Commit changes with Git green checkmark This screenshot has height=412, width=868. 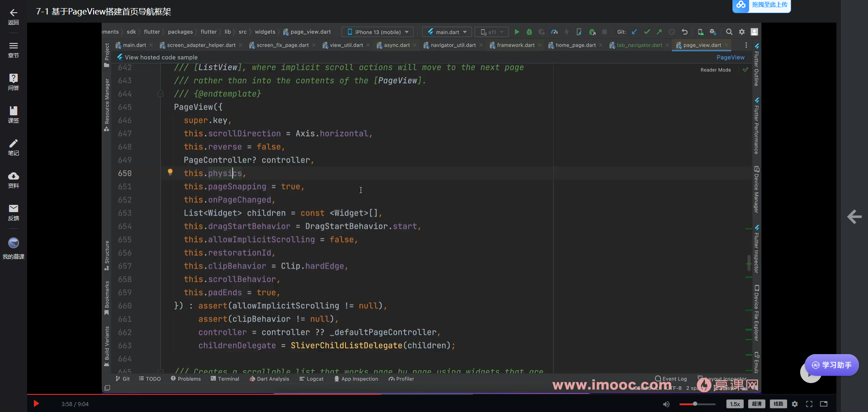point(647,32)
